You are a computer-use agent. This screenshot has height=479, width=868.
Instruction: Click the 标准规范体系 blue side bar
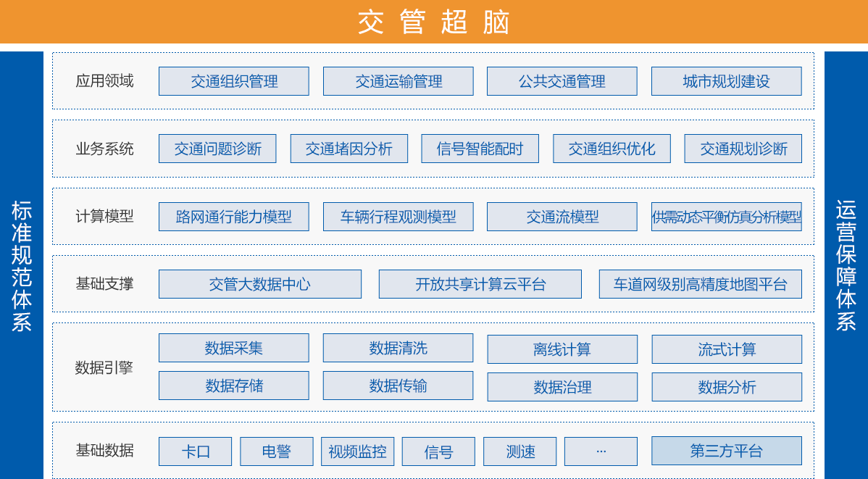[x=22, y=265]
